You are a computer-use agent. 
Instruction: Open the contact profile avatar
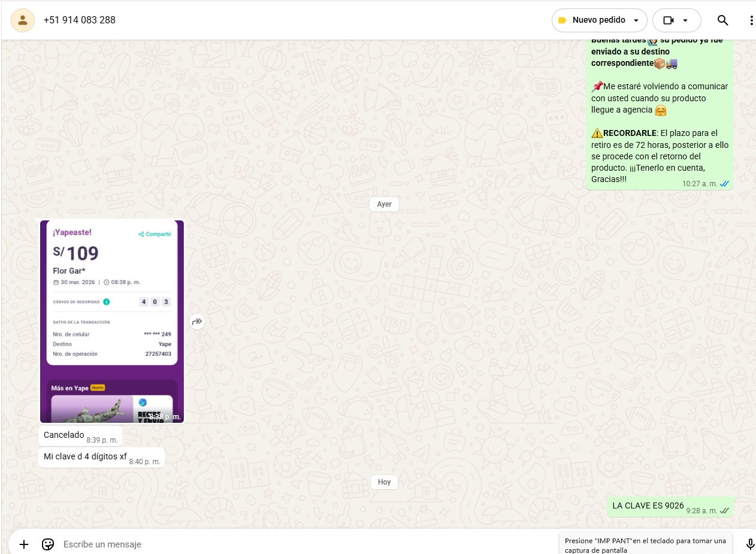click(23, 20)
